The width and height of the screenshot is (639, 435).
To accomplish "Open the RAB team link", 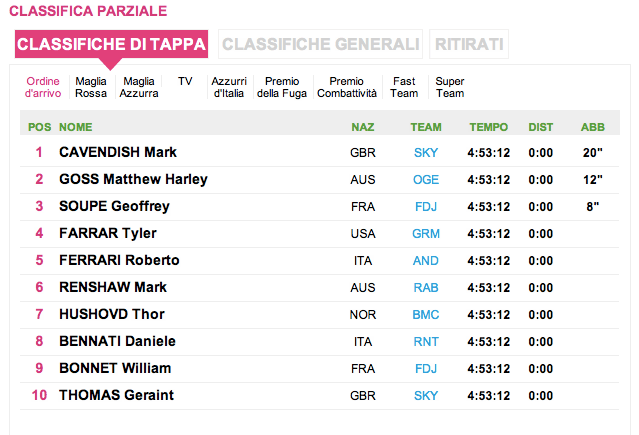I will 426,288.
